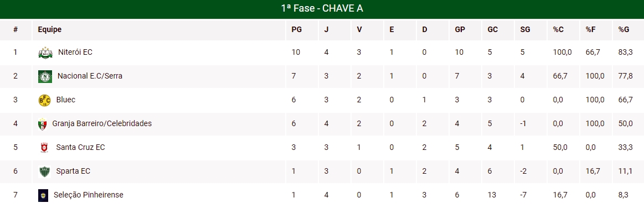644x208 pixels.
Task: Open the Nacional E.C/Serra team link
Action: (90, 76)
